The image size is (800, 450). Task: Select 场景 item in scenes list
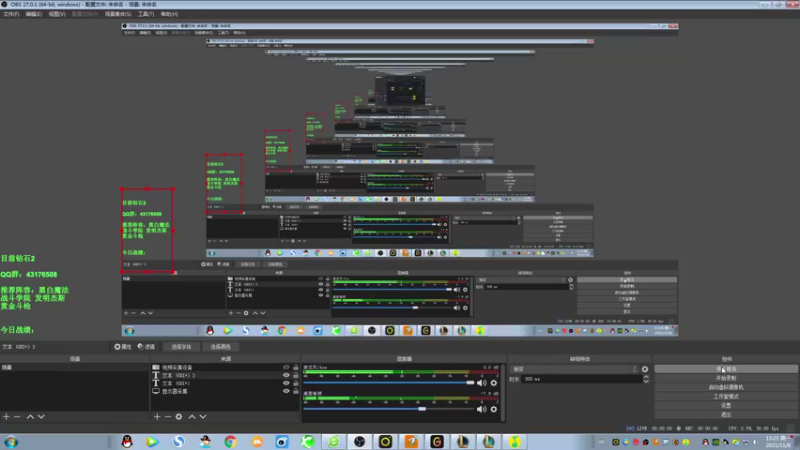[74, 367]
